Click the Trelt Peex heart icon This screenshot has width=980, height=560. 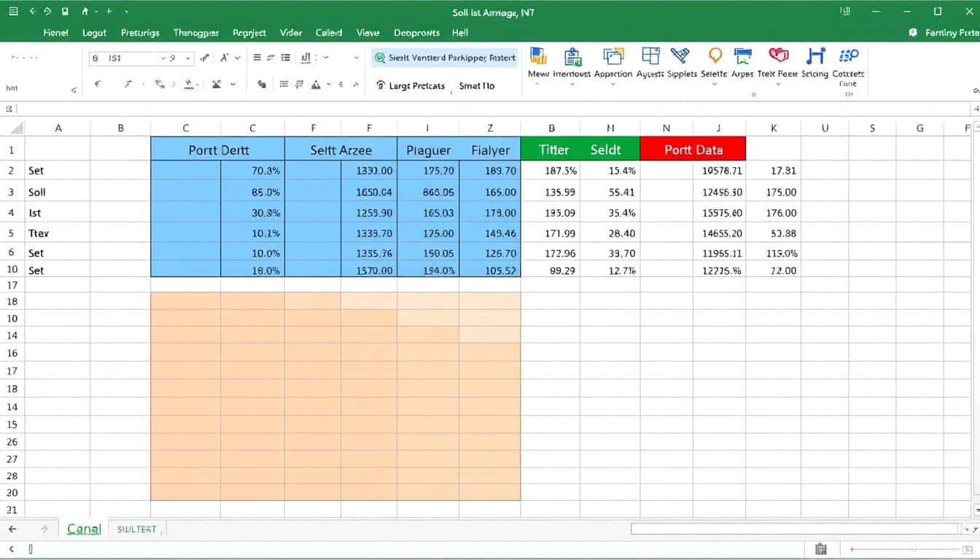point(779,56)
